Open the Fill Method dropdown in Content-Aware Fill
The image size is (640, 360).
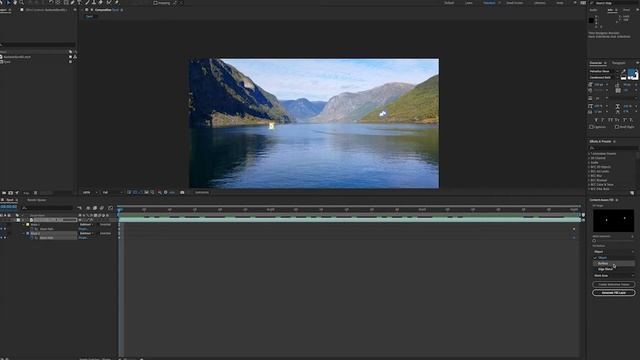613,252
